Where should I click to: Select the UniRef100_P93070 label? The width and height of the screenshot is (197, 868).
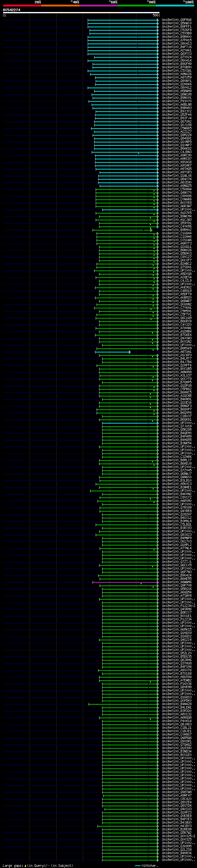coord(177,101)
